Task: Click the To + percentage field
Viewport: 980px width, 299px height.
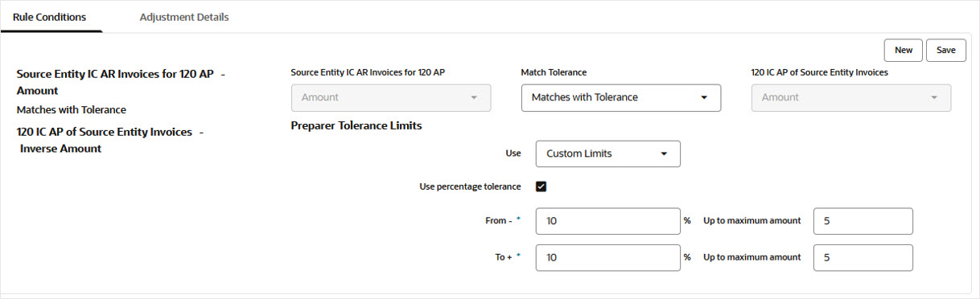Action: [x=607, y=258]
